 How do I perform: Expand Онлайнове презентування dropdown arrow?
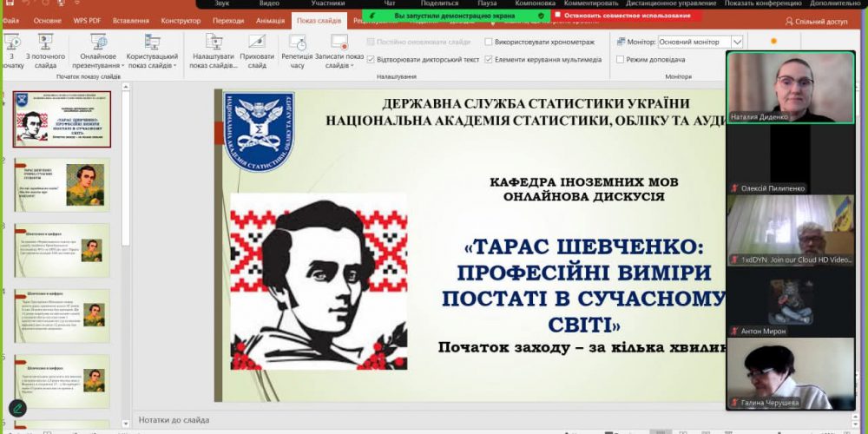coord(123,66)
